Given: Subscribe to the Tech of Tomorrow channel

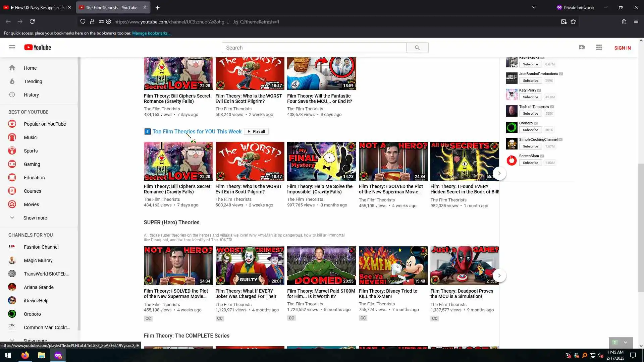Looking at the screenshot, I should click(x=530, y=113).
